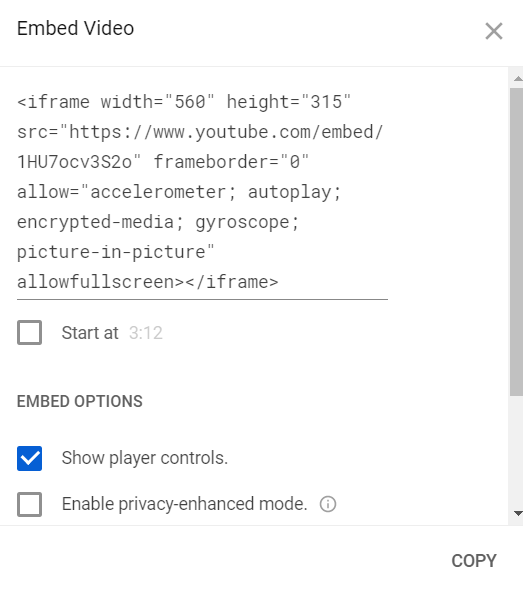Tick the Start at checkbox
Viewport: 523px width, 590px height.
pyautogui.click(x=29, y=333)
